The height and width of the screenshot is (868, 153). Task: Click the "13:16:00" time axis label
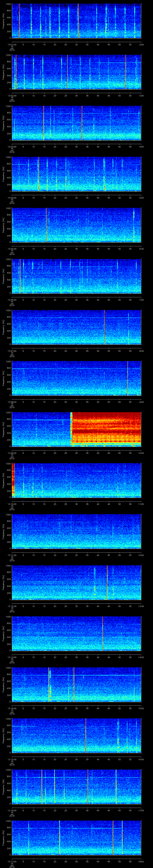coord(12,810)
